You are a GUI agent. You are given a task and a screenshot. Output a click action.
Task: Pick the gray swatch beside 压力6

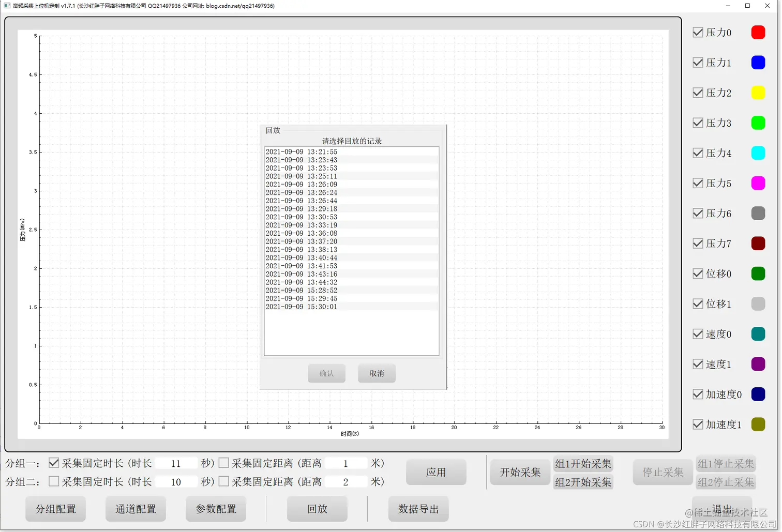coord(758,213)
